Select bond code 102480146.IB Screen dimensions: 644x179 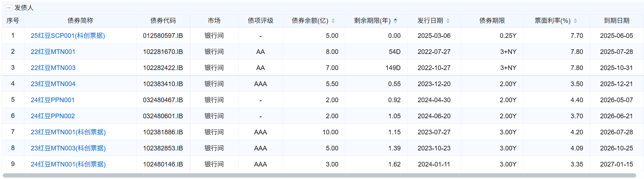pyautogui.click(x=163, y=164)
